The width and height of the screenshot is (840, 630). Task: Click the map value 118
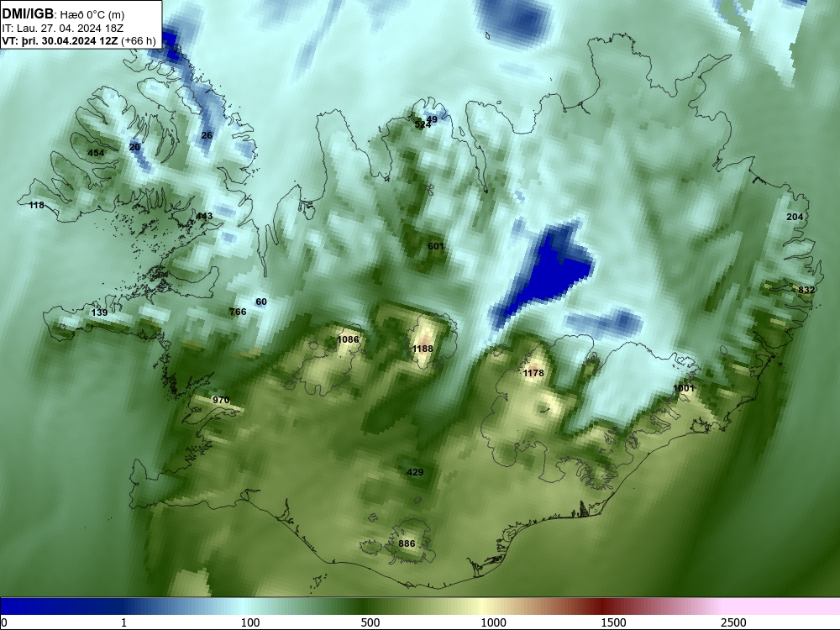point(36,205)
